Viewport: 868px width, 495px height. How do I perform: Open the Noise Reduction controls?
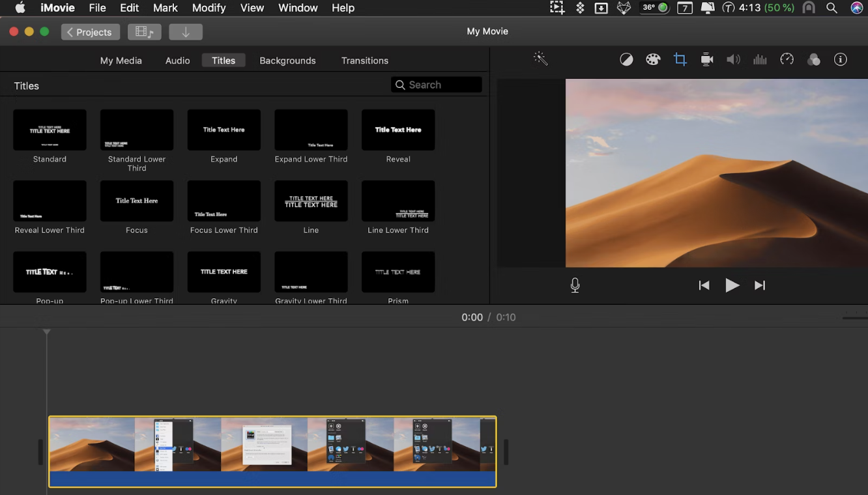click(760, 59)
